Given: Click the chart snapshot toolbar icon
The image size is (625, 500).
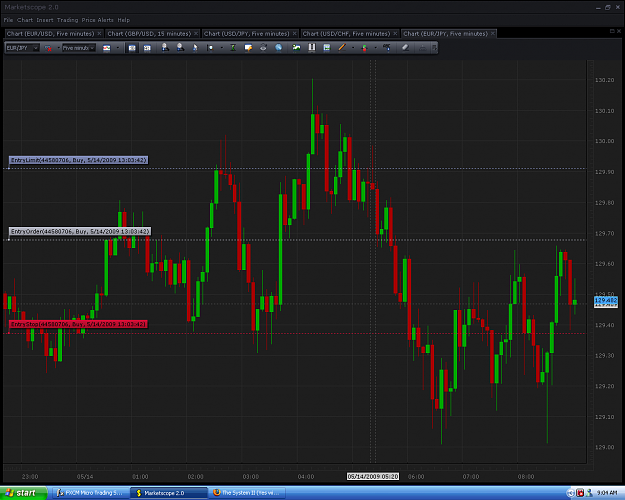Looking at the screenshot, I should 326,48.
